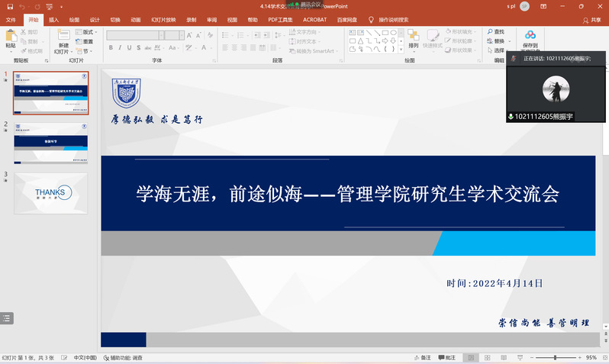Expand the Layout (版式) dropdown
This screenshot has width=609, height=364.
pos(89,32)
